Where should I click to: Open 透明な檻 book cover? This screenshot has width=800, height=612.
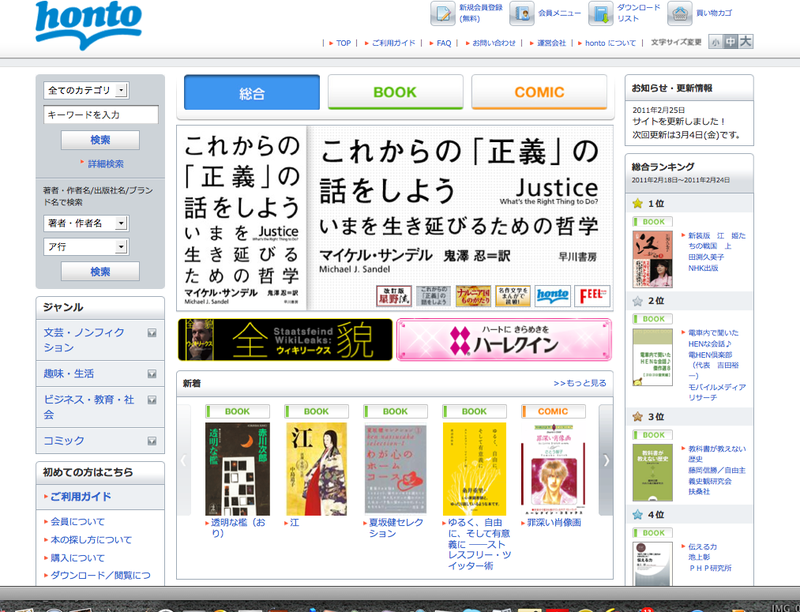[237, 469]
